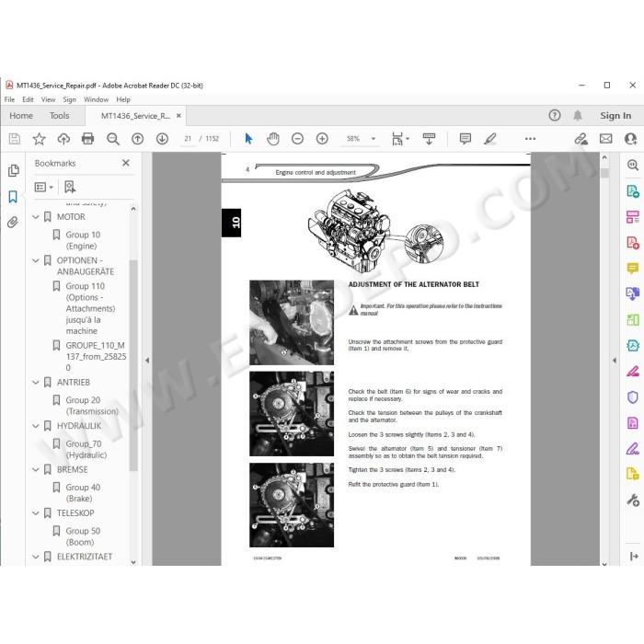644x644 pixels.
Task: Zoom out with the minus icon
Action: tap(297, 139)
